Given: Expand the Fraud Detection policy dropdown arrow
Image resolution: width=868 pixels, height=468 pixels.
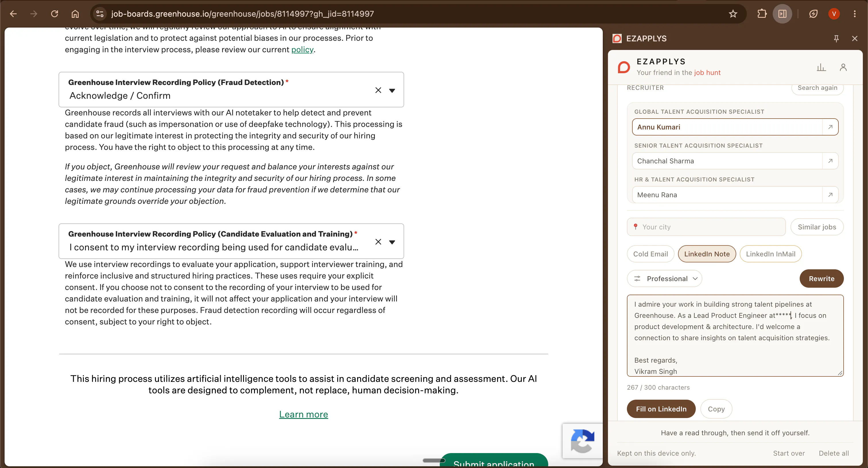Looking at the screenshot, I should click(392, 90).
